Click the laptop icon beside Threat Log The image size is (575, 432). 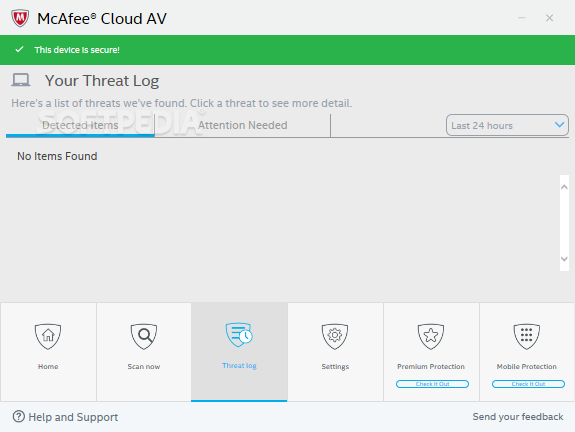(21, 80)
